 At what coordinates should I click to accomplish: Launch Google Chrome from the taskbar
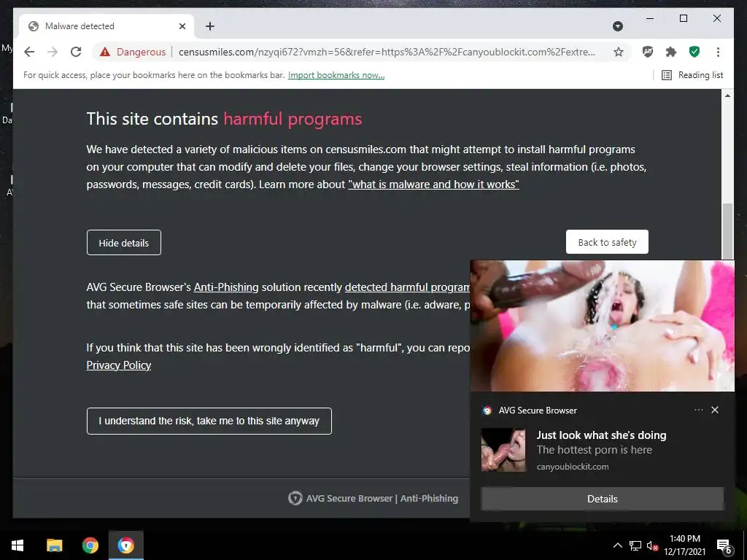[90, 545]
